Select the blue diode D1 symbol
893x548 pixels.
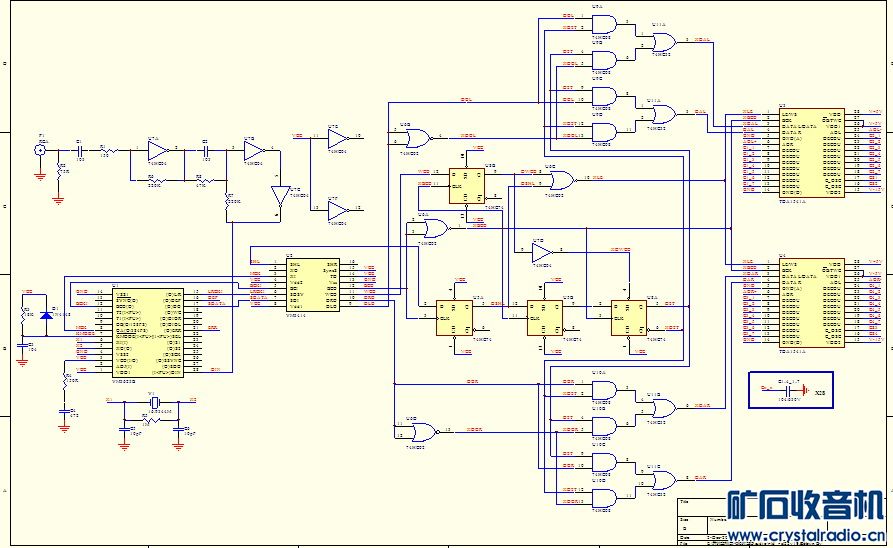pos(46,314)
